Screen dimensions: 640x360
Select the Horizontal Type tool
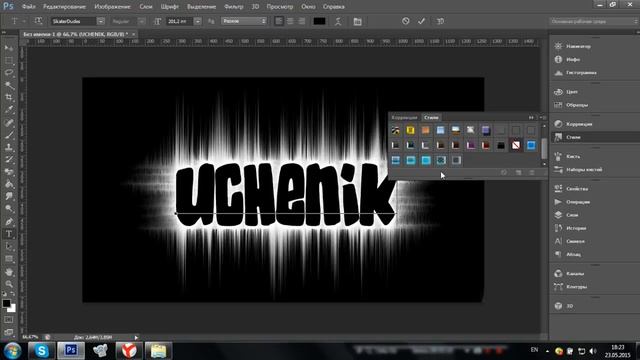click(9, 234)
